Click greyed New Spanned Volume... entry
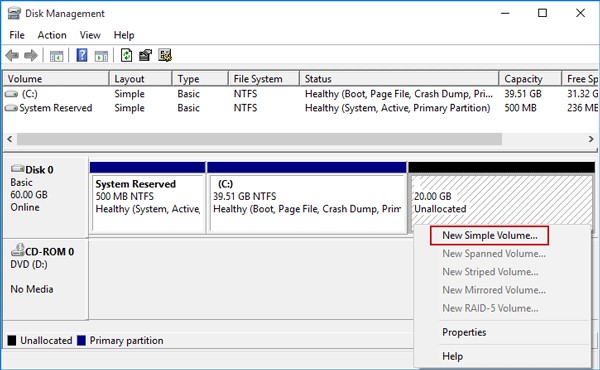This screenshot has height=370, width=600. coord(494,254)
